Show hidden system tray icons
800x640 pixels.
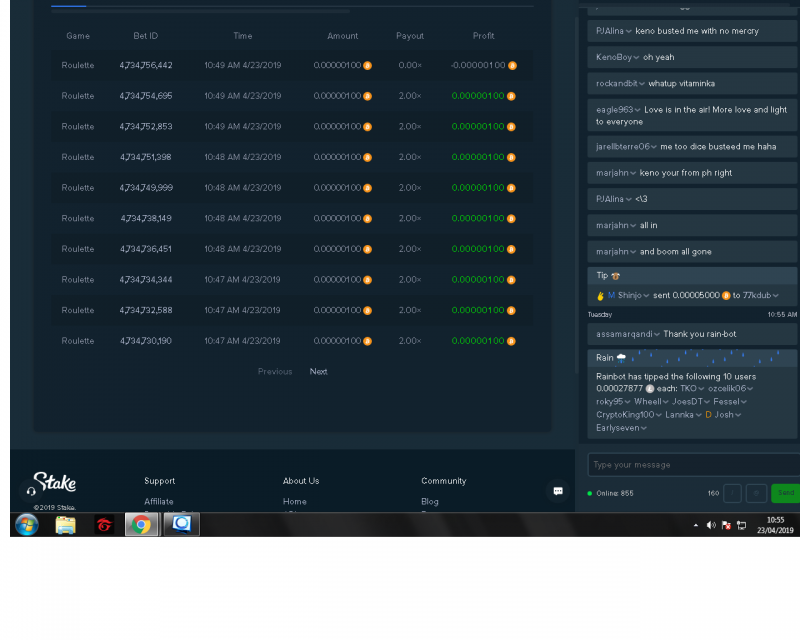696,525
